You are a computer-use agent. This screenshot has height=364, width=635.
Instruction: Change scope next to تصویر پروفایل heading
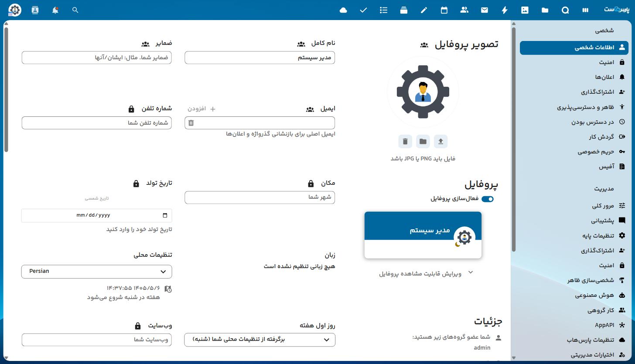tap(424, 44)
